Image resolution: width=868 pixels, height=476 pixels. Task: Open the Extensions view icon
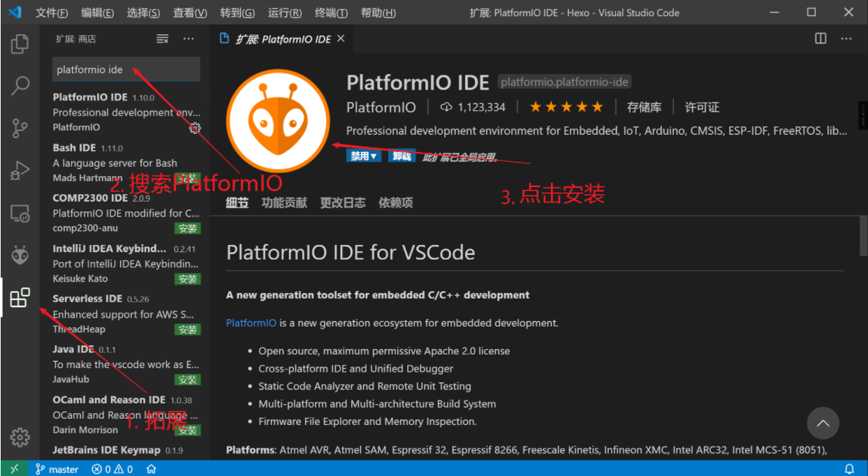20,297
